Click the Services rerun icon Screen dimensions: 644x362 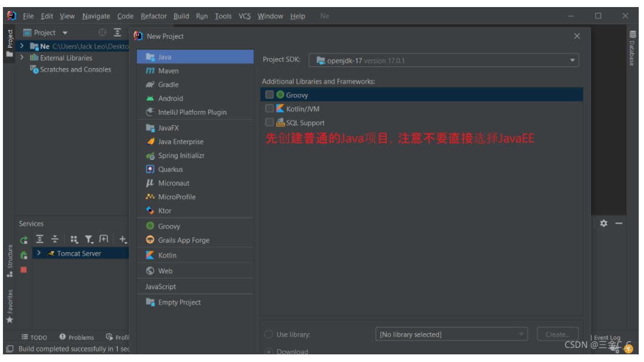tap(24, 240)
